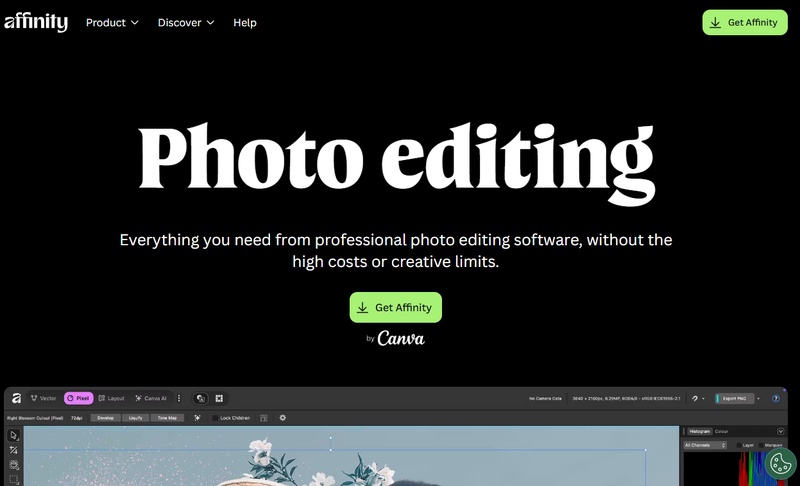Switch to the Histogram panel tab
800x486 pixels.
(x=699, y=431)
